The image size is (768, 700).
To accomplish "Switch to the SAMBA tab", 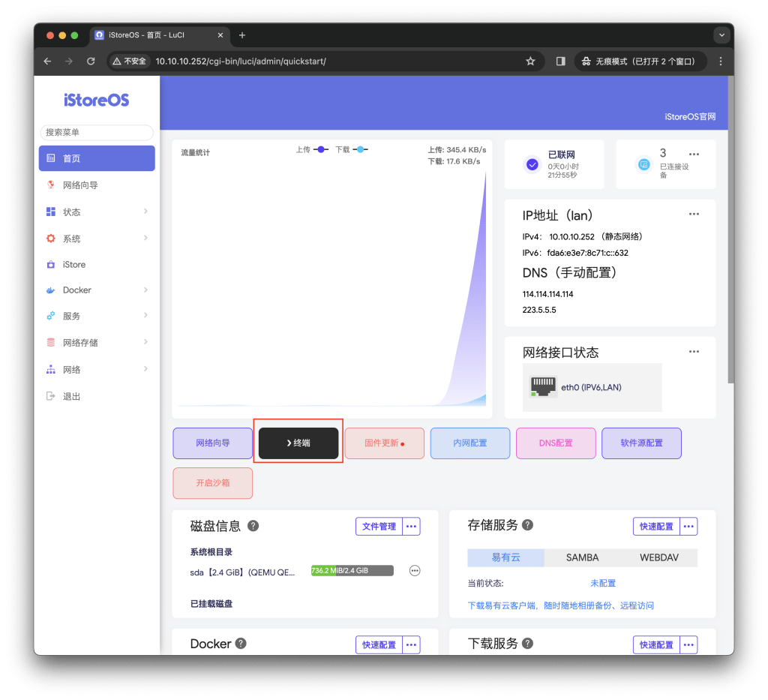I will 582,557.
